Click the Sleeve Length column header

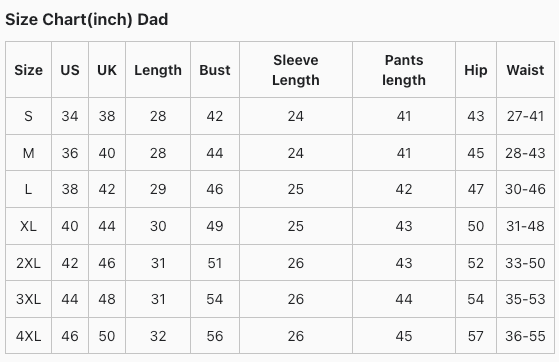tap(296, 70)
